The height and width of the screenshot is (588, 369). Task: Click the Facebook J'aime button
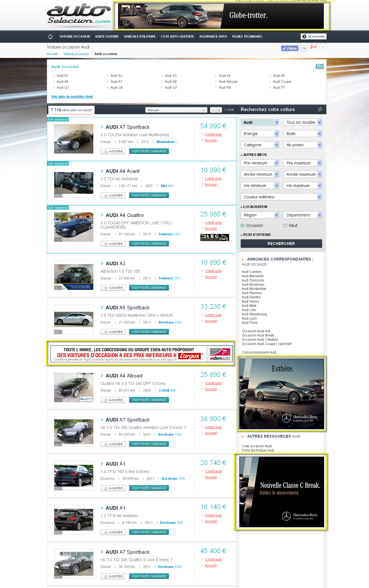point(289,48)
